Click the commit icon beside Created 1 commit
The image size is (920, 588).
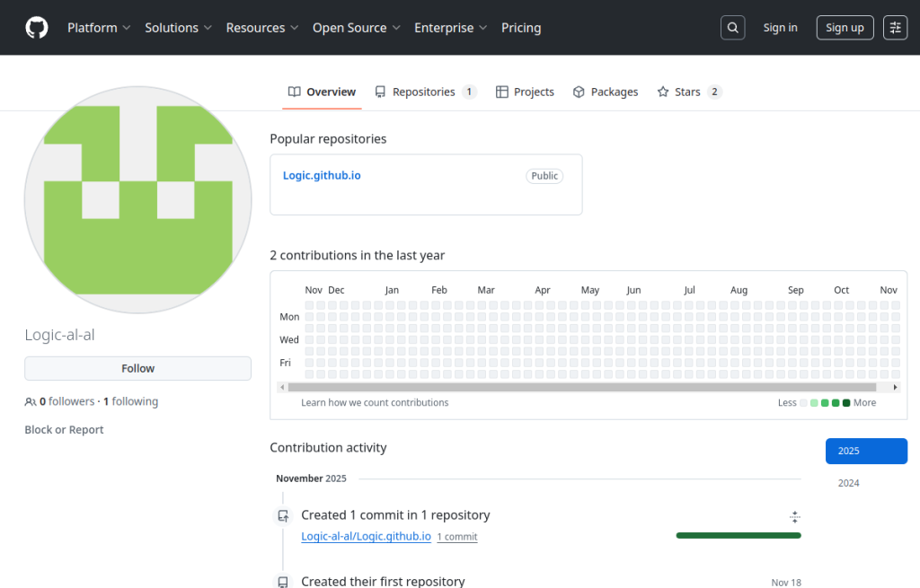point(283,516)
